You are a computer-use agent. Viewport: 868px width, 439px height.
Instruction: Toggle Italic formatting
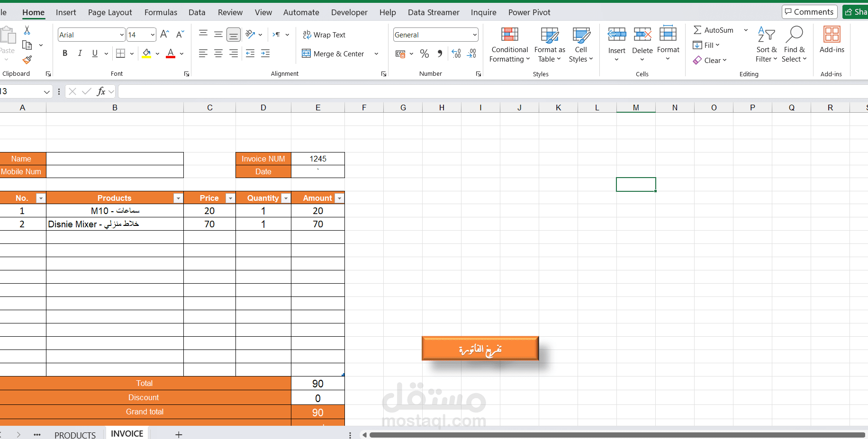coord(80,54)
